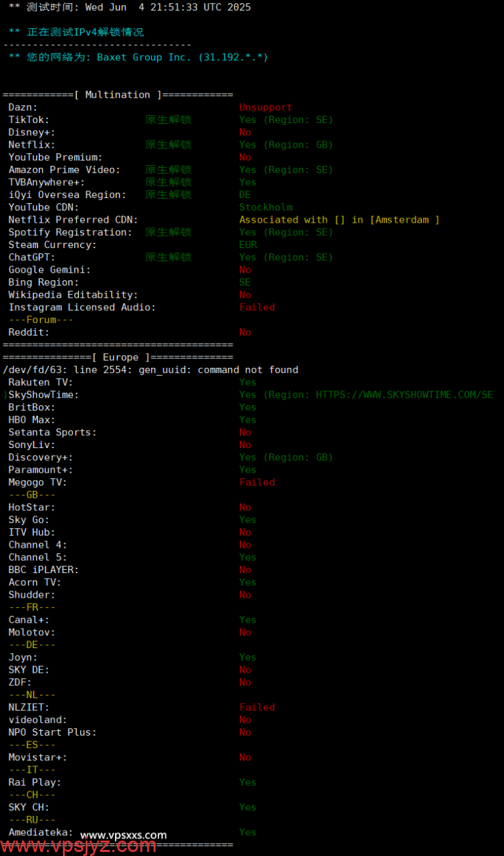Click the 'ChatGPT:' label
This screenshot has height=856, width=504.
coord(32,257)
